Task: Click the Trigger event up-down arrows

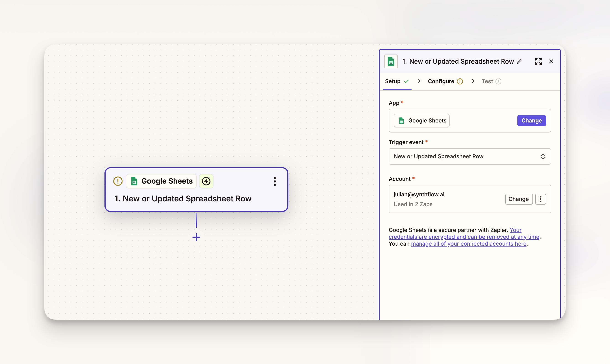Action: click(542, 156)
